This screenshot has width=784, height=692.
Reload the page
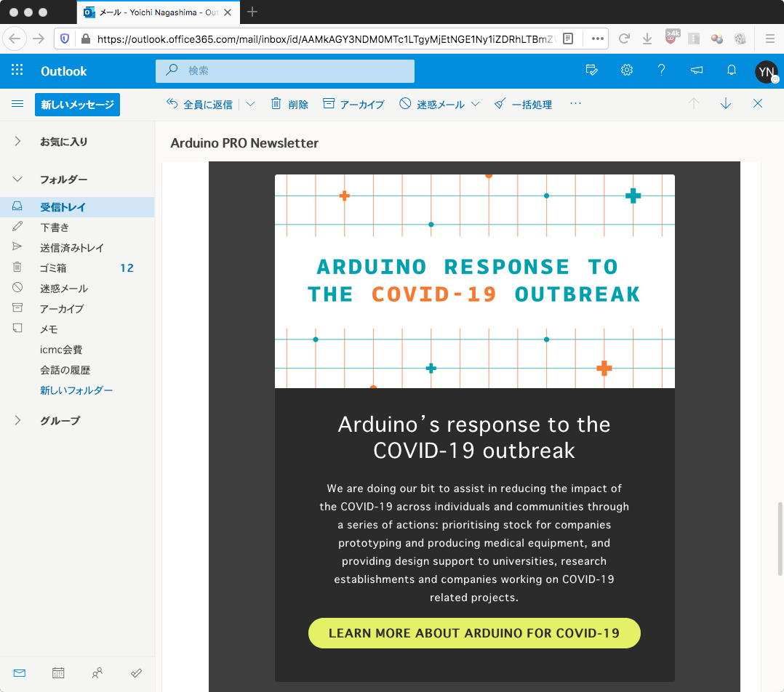click(623, 39)
